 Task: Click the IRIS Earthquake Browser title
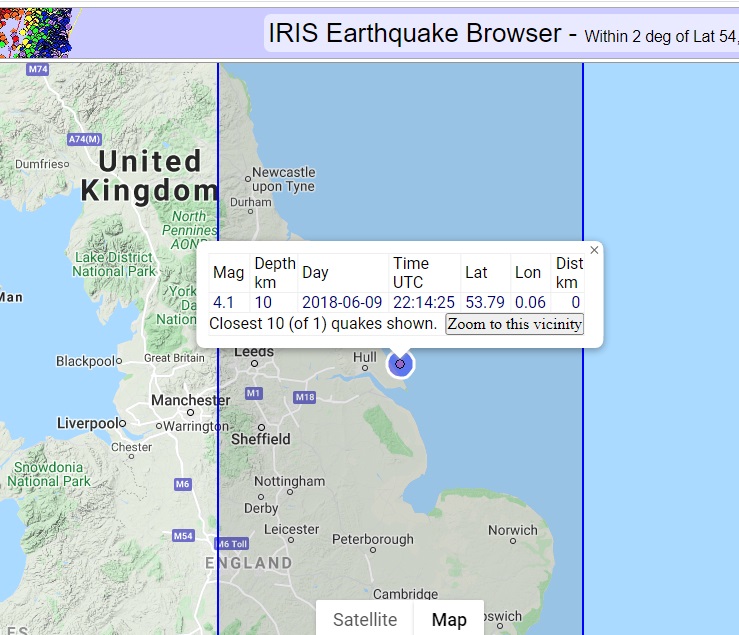tap(415, 33)
